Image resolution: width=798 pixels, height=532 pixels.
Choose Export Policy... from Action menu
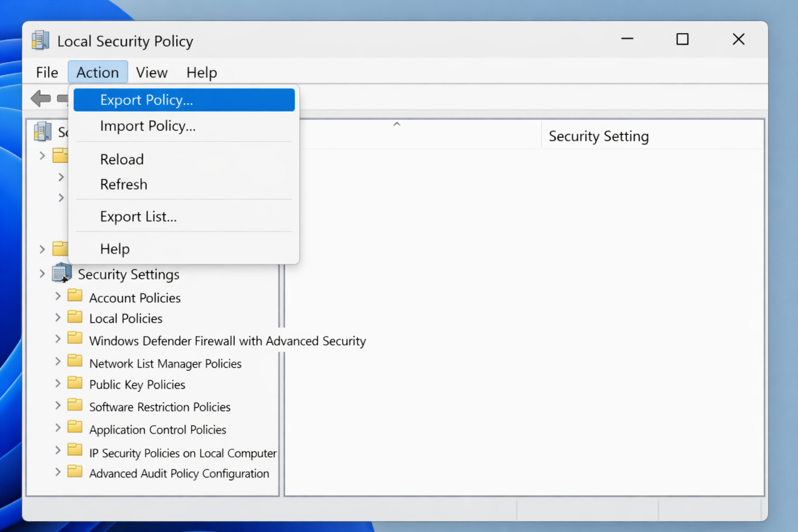(x=184, y=100)
